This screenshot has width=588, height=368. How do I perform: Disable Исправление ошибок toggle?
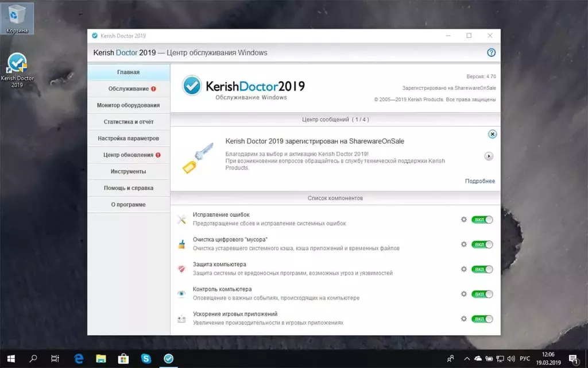(x=482, y=220)
